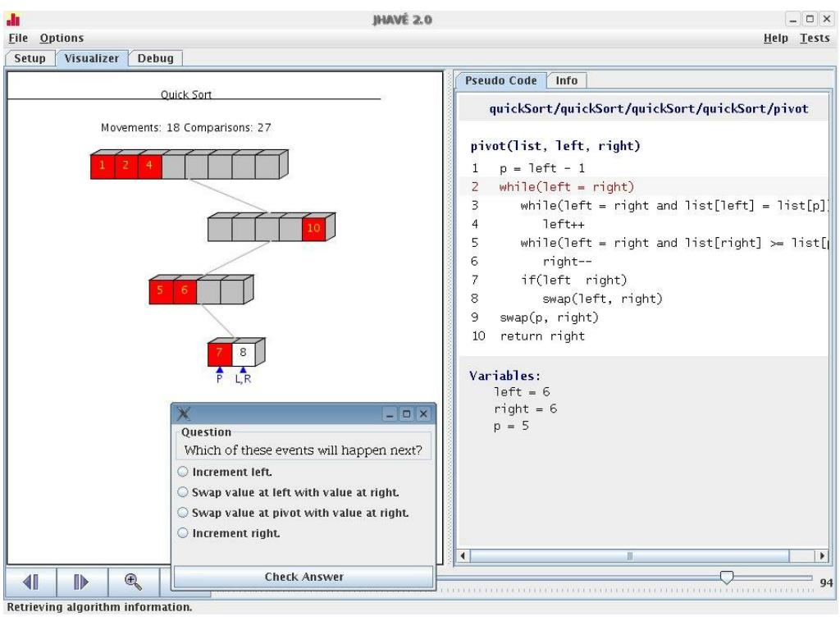Click the red array cell labeled 5
This screenshot has height=630, width=840.
click(x=160, y=290)
